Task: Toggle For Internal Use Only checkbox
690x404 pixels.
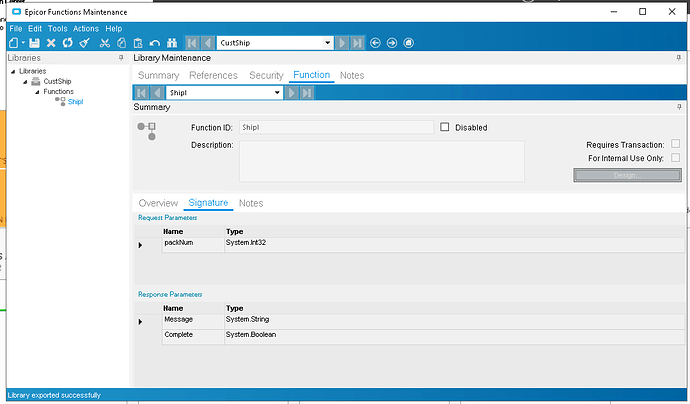Action: [675, 157]
